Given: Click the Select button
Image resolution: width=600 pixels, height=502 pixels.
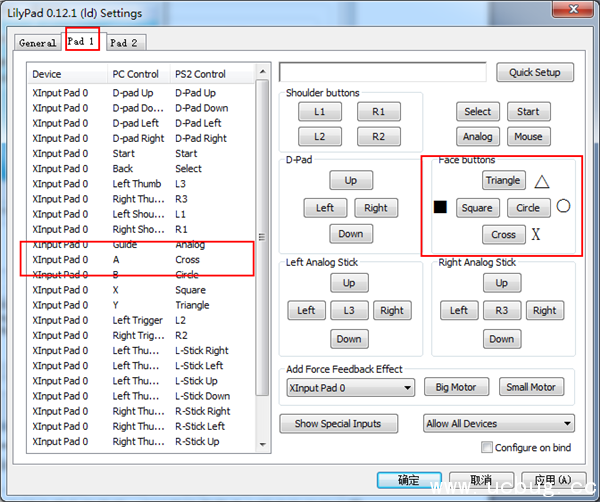Looking at the screenshot, I should pos(478,112).
